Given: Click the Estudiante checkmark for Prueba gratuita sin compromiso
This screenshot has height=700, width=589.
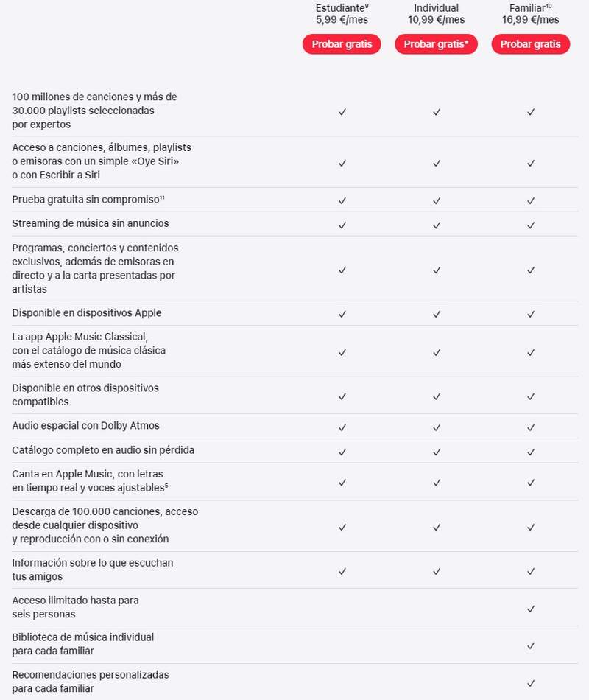Looking at the screenshot, I should pyautogui.click(x=342, y=200).
